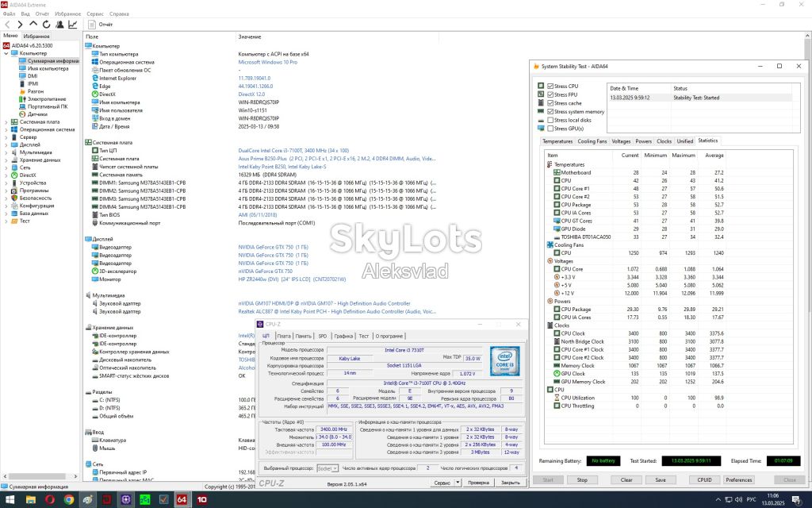Viewport: 812px width, 508px height.
Task: Toggle the Stress cache checkbox
Action: pyautogui.click(x=550, y=103)
